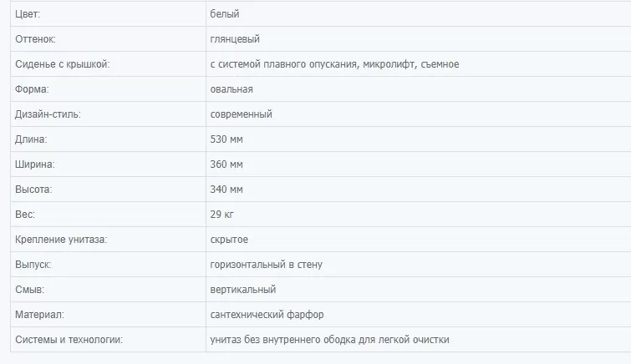Click the '360 мм' width value
Viewport: 631px width, 364px height.
click(x=226, y=164)
